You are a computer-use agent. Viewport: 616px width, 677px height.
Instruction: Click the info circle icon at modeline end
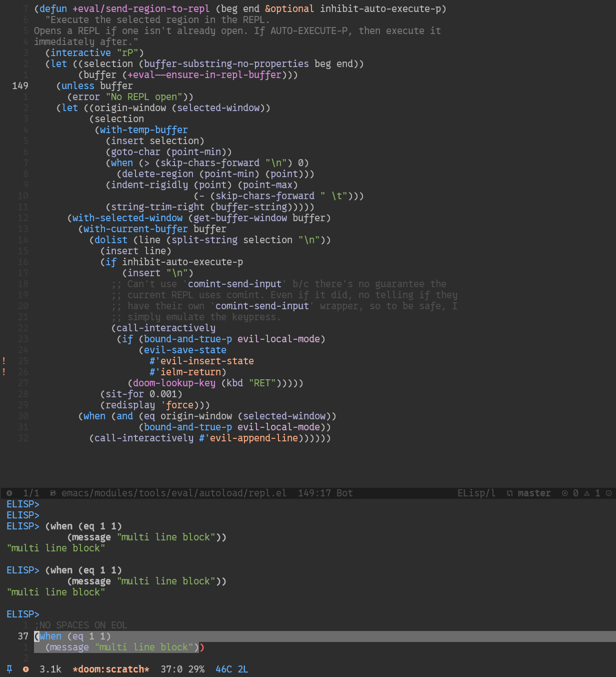[x=608, y=493]
